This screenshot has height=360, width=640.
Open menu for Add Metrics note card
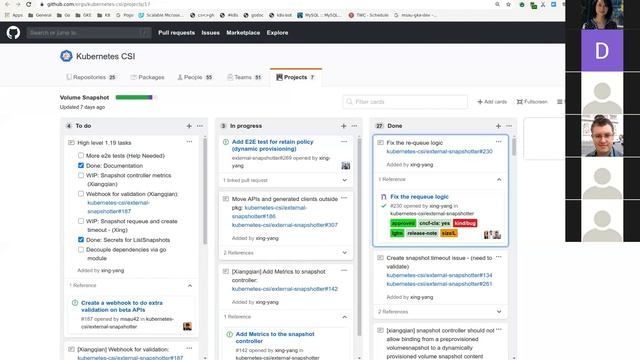click(344, 271)
